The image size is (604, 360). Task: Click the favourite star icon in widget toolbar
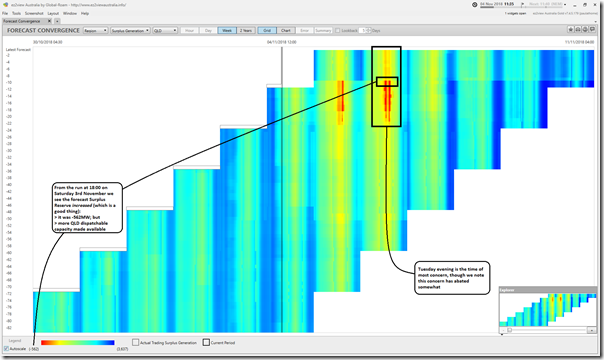click(x=571, y=30)
